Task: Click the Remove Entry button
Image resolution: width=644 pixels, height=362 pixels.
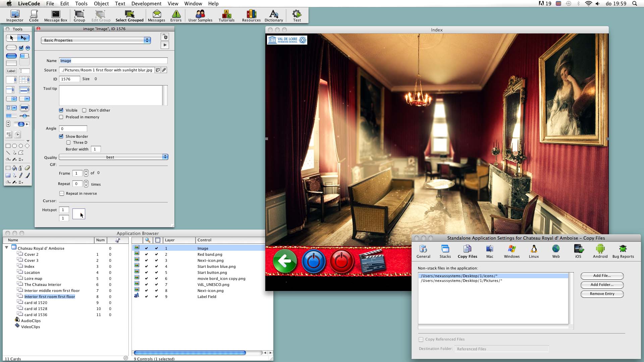Action: [602, 294]
